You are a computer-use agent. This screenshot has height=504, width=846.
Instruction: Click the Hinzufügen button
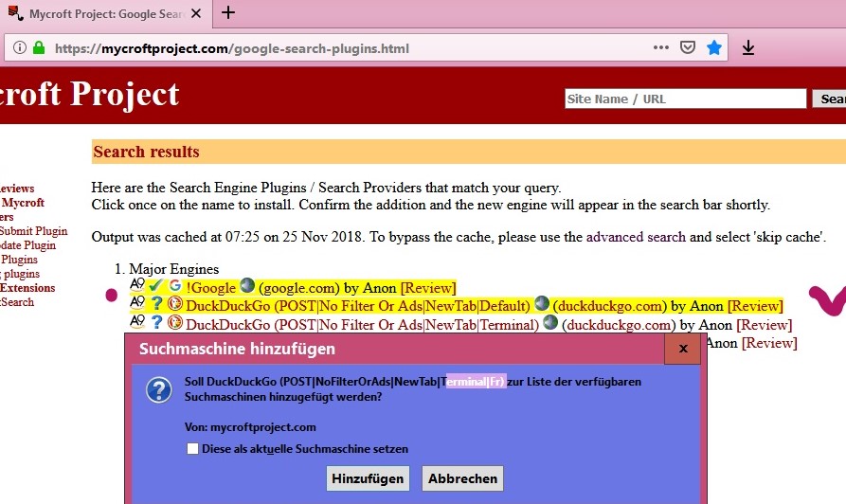(368, 478)
